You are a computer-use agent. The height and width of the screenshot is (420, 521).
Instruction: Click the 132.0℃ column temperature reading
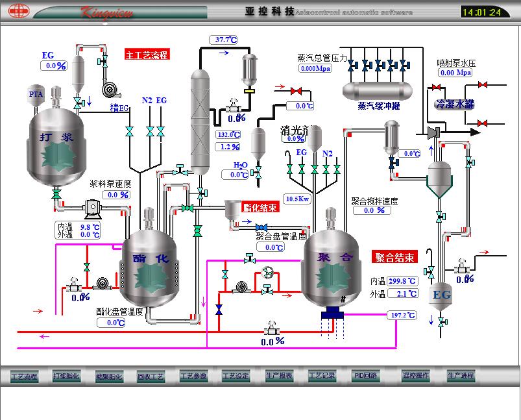pyautogui.click(x=228, y=134)
